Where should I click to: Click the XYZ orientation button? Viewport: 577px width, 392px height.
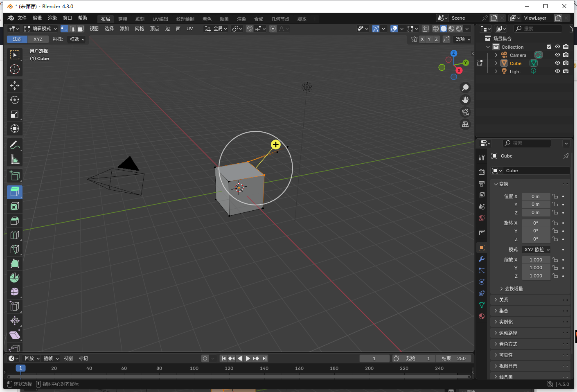coord(38,39)
